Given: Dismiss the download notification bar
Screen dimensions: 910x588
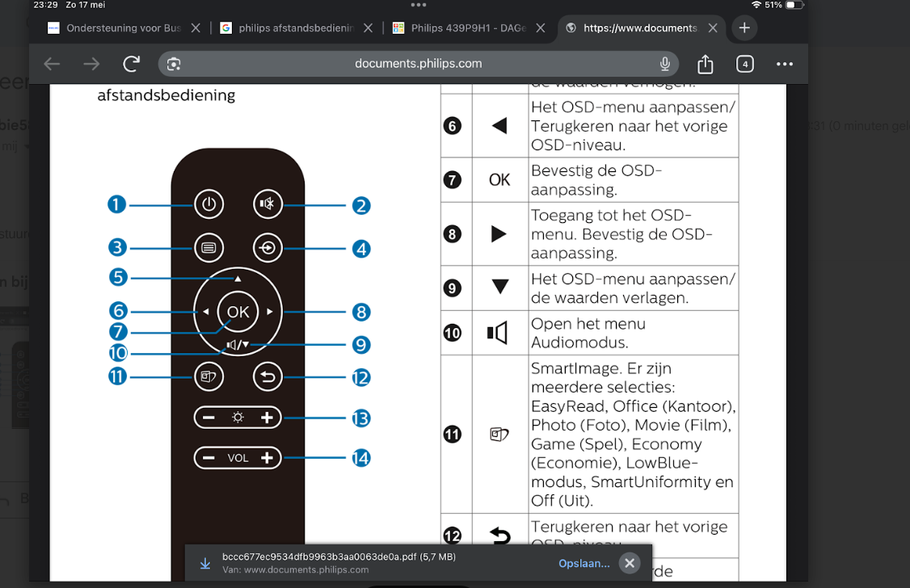Looking at the screenshot, I should pos(629,562).
